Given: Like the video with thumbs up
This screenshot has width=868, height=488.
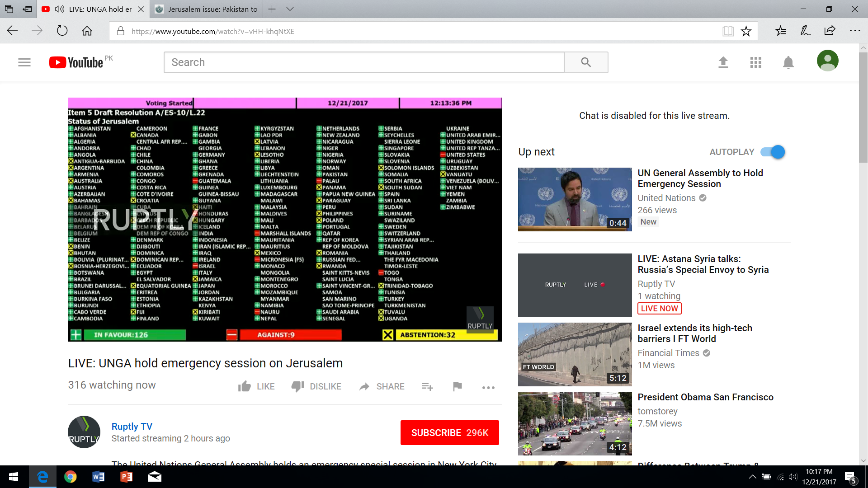Looking at the screenshot, I should pyautogui.click(x=256, y=386).
